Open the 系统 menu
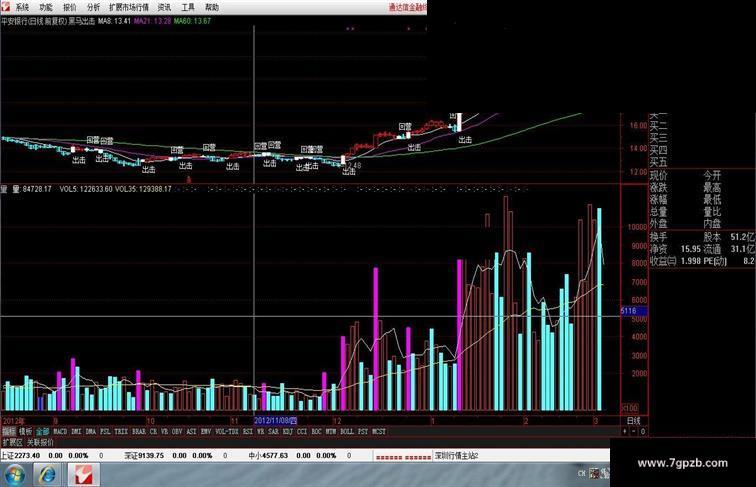 [x=22, y=7]
